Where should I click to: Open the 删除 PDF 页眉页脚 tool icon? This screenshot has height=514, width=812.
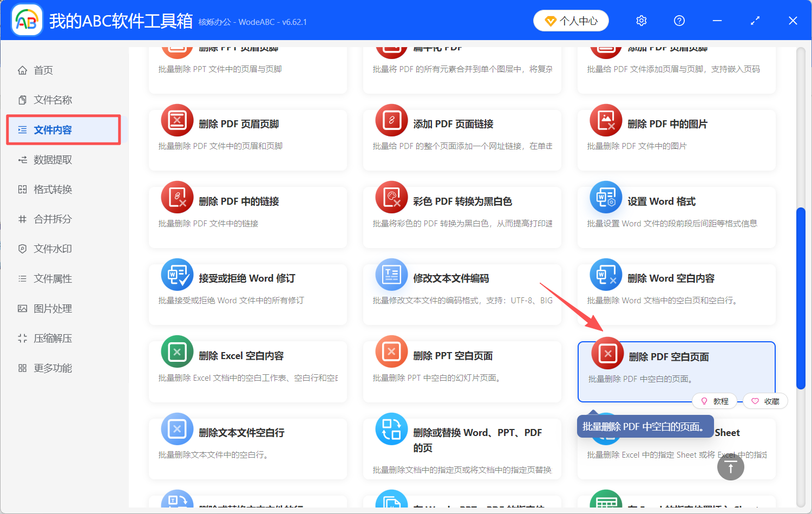(177, 120)
